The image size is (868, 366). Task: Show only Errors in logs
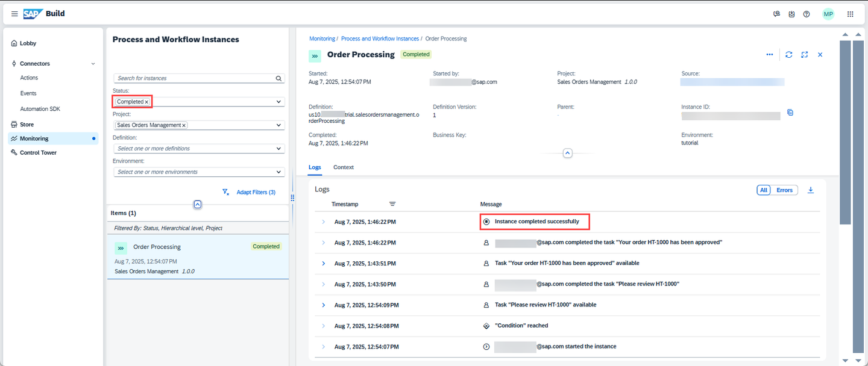tap(784, 190)
